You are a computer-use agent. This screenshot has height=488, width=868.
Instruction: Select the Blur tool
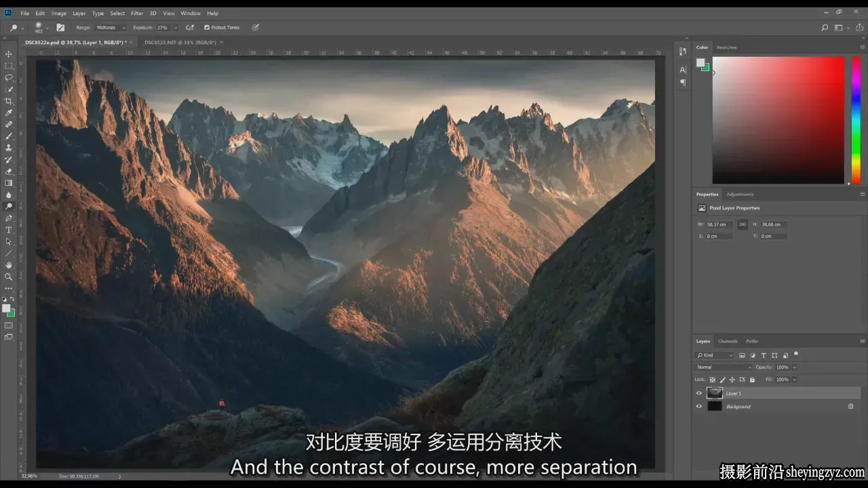click(x=9, y=195)
